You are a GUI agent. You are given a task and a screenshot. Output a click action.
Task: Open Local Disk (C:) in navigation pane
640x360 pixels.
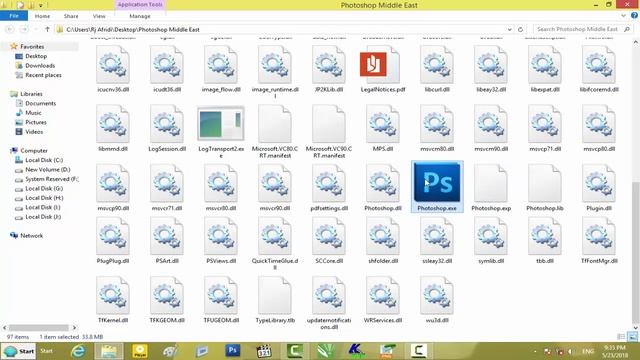tap(44, 160)
